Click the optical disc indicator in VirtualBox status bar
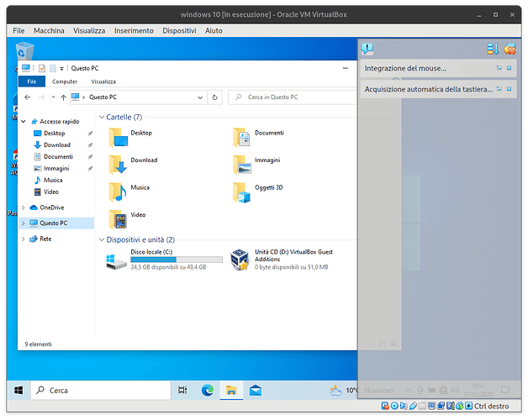Image resolution: width=528 pixels, height=420 pixels. (394, 406)
